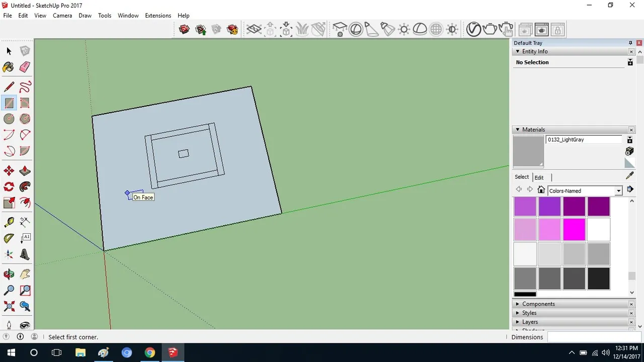The height and width of the screenshot is (362, 644).
Task: Select the Select arrow tool
Action: (9, 51)
